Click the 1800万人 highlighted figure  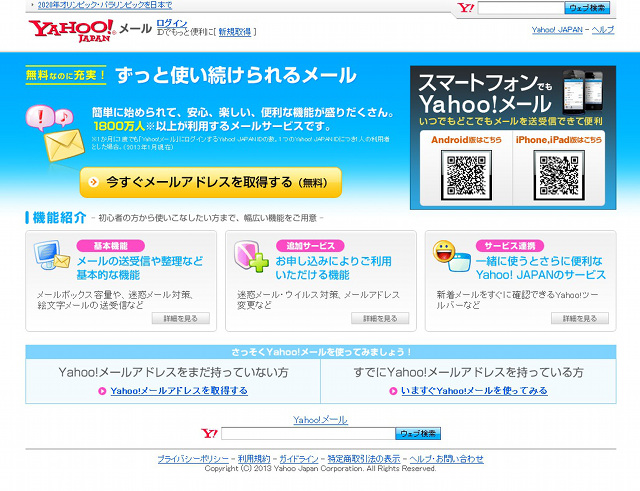point(119,126)
